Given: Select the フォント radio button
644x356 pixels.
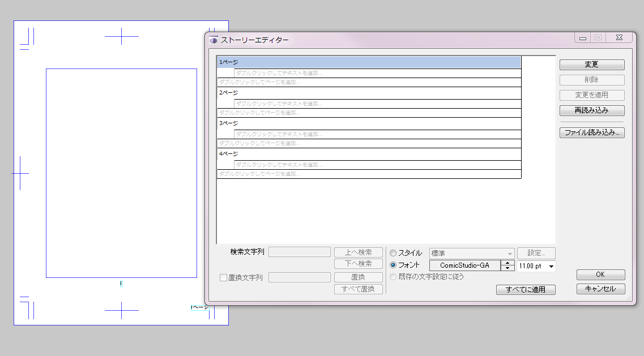Looking at the screenshot, I should tap(393, 265).
